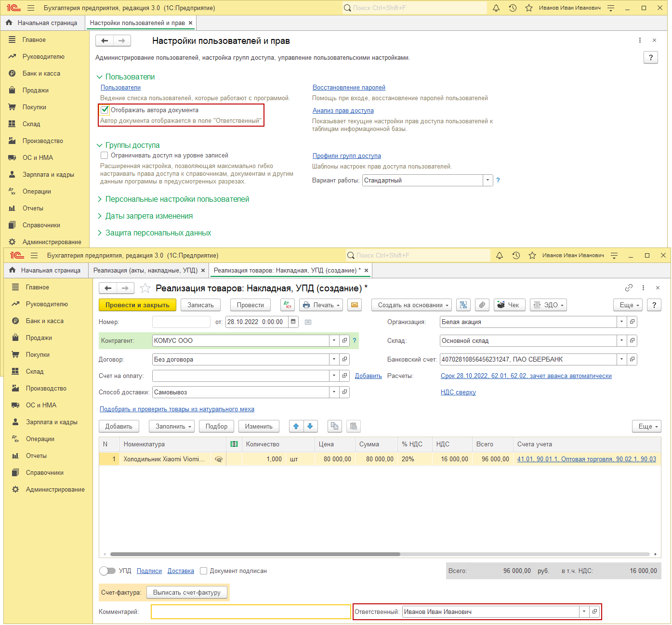Open the Контрагент dropdown arrow
Viewport: 672px width, 625px height.
[334, 340]
